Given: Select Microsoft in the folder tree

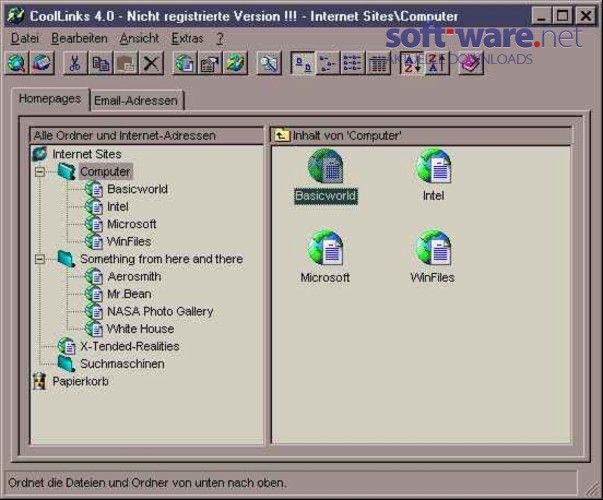Looking at the screenshot, I should pyautogui.click(x=132, y=224).
